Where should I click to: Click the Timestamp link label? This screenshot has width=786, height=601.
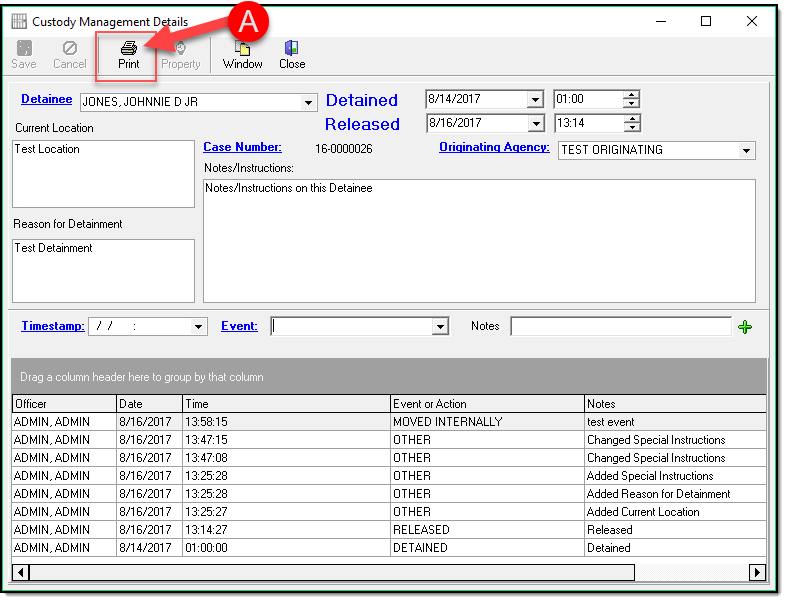point(52,326)
